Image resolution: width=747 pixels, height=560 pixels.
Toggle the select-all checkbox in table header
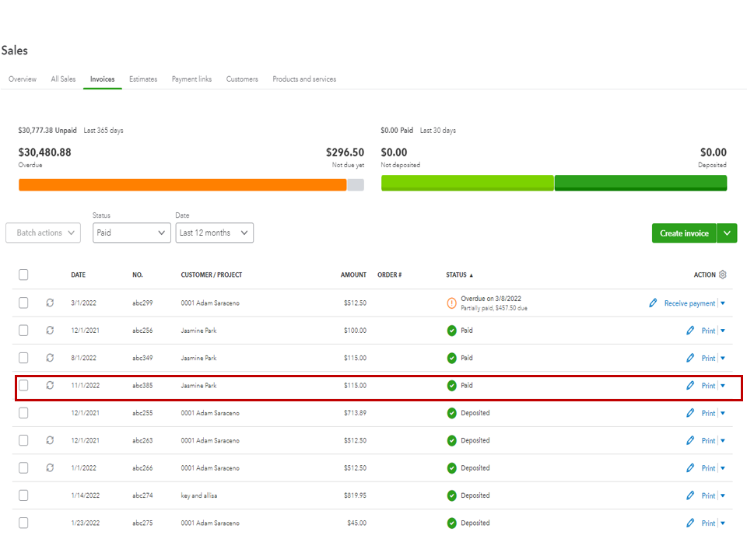[x=23, y=275]
